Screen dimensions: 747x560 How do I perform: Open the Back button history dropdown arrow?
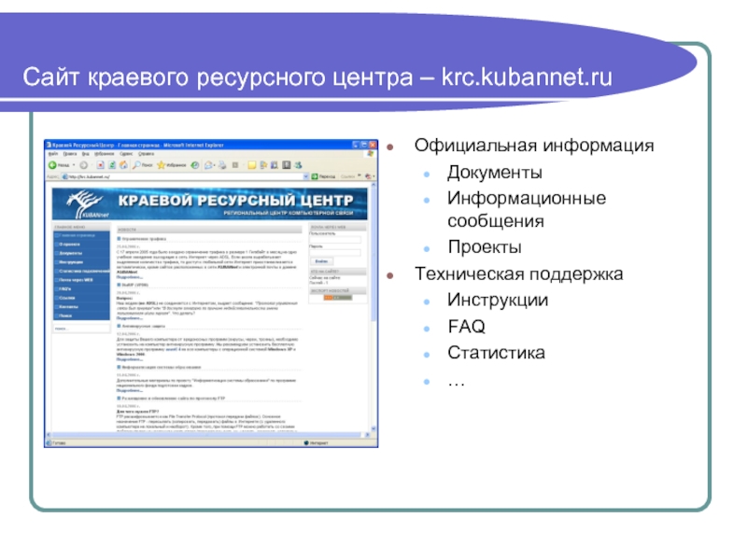[x=74, y=165]
